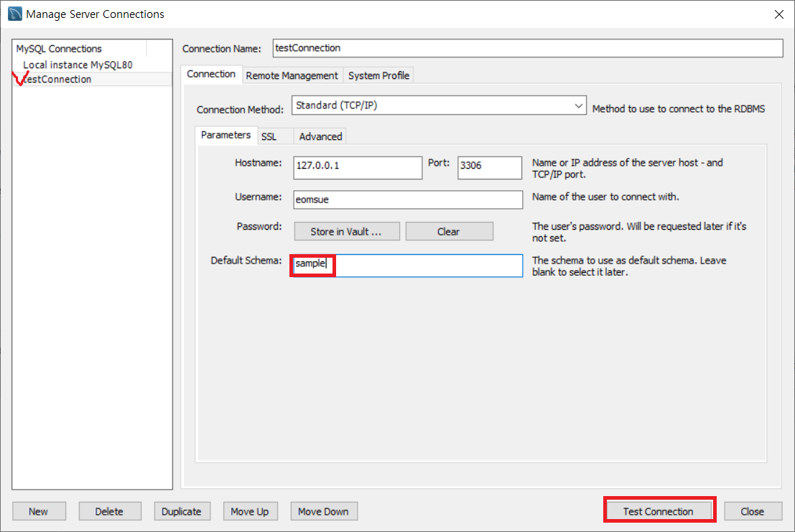Click the MySQL Workbench dolphin title icon
This screenshot has height=532, width=795.
[14, 14]
